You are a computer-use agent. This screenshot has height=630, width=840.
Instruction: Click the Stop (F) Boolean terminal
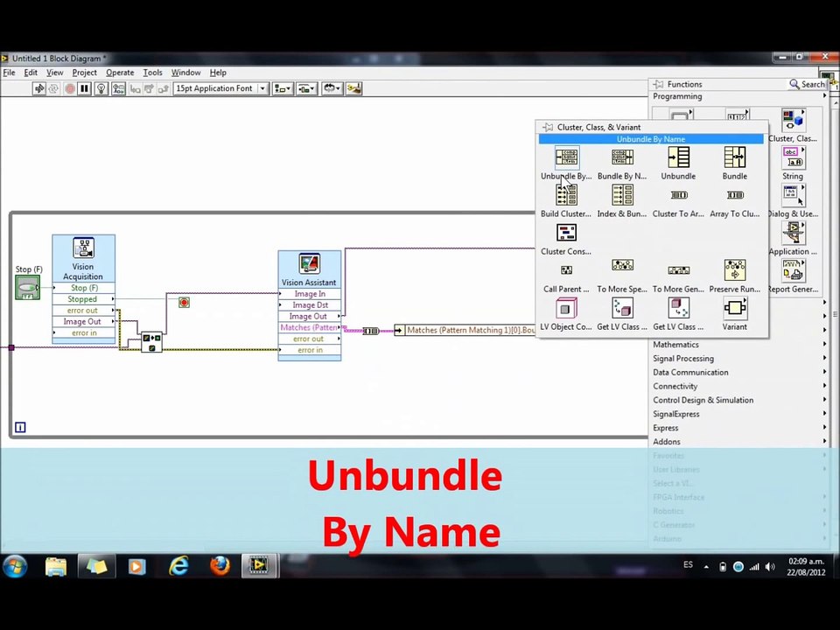point(27,288)
